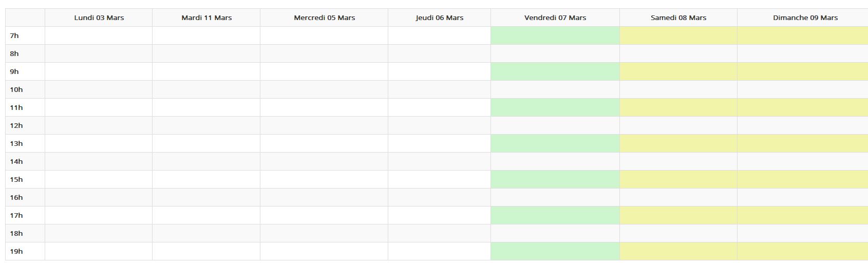
Task: Choose the Jeudi 06 Mars header
Action: [440, 17]
